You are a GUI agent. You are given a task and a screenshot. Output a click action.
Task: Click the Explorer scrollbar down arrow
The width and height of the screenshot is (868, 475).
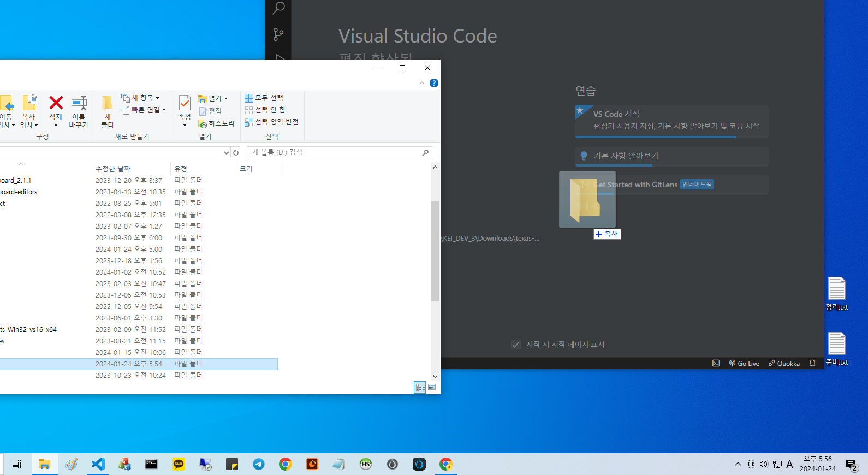pos(435,376)
